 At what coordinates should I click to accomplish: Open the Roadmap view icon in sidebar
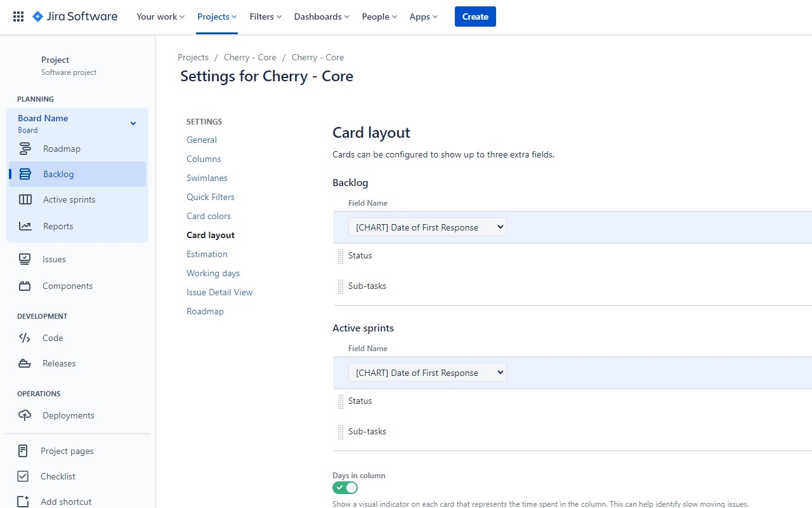tap(24, 148)
